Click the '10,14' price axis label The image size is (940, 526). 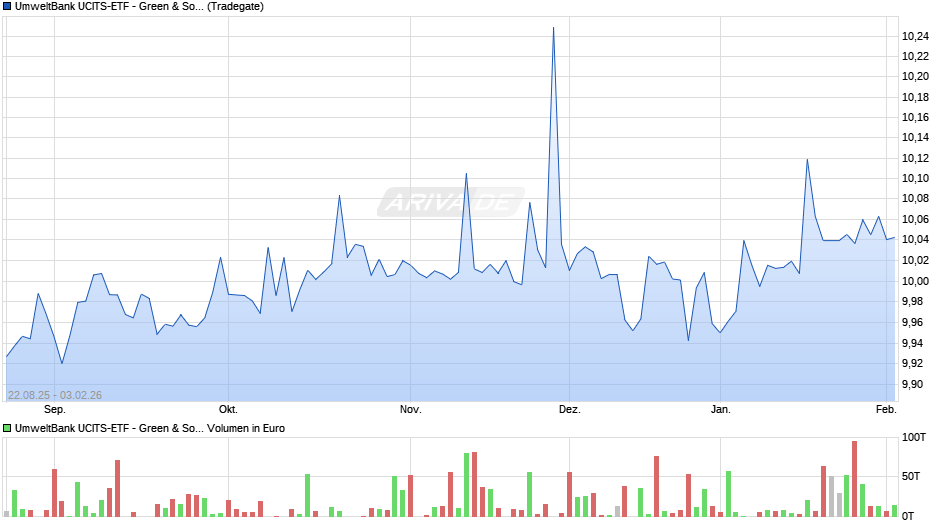click(915, 137)
